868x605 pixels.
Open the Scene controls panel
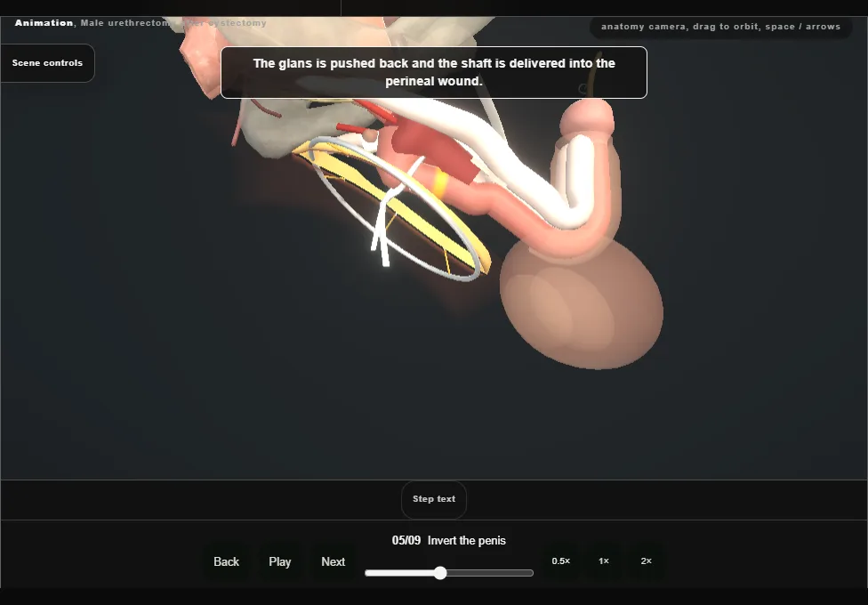(48, 63)
